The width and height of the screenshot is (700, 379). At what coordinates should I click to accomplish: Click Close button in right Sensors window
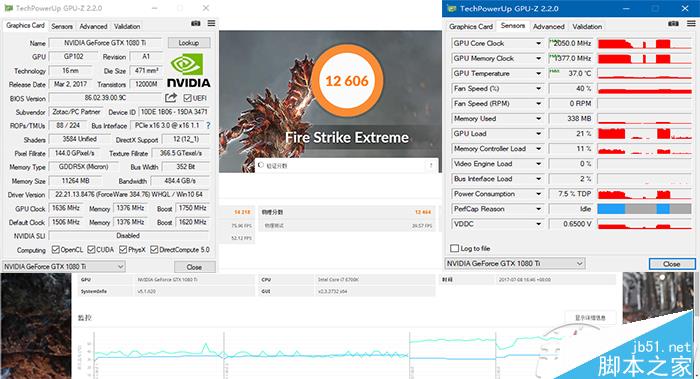tap(671, 264)
